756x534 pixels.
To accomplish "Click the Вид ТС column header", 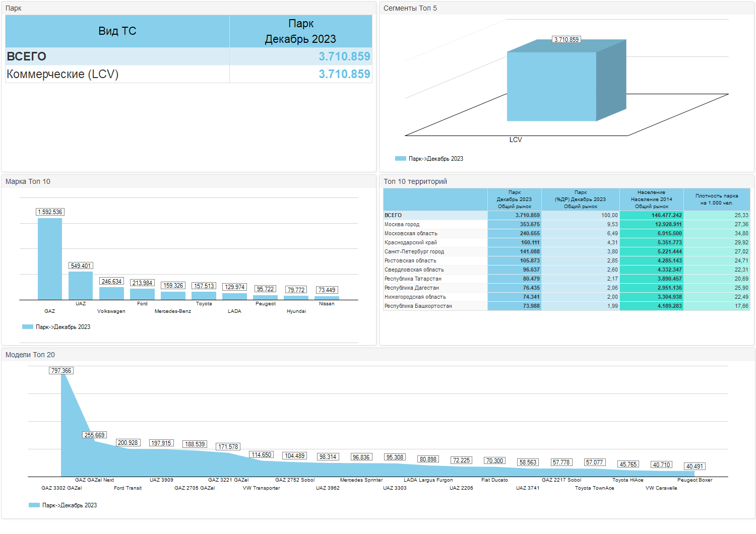I will pyautogui.click(x=117, y=31).
